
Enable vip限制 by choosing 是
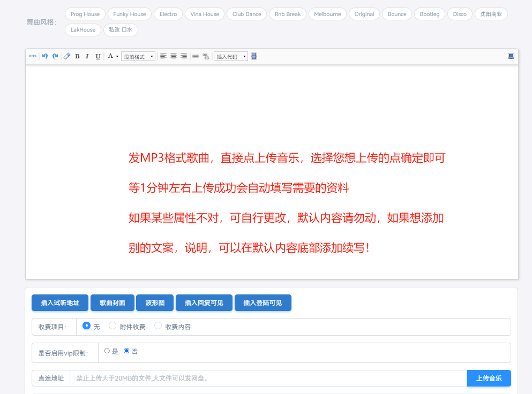point(107,351)
